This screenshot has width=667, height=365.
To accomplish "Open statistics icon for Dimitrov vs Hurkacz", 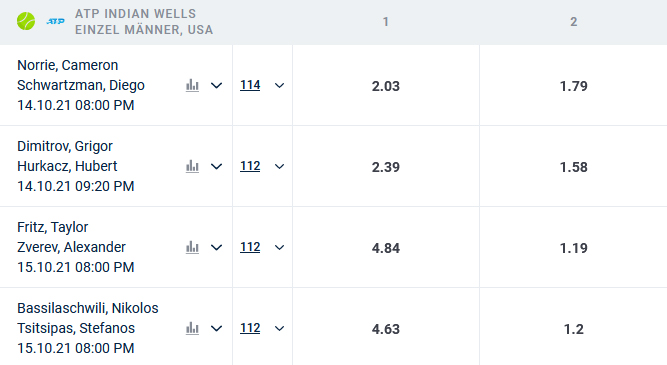I will click(192, 166).
